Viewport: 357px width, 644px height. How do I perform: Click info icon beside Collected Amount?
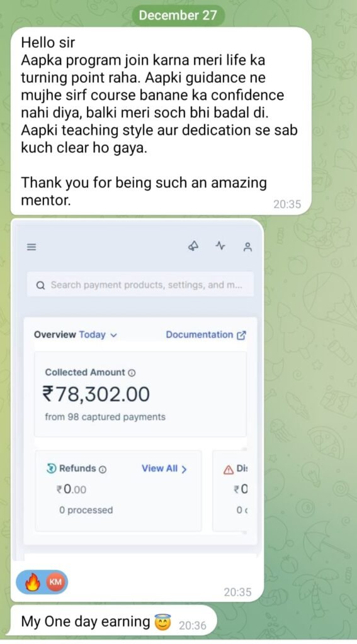[132, 373]
